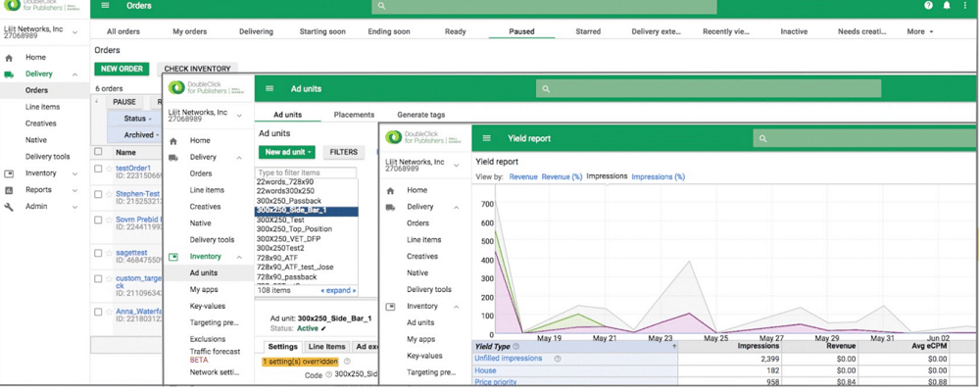Click the FILTERS button in Ad units
The width and height of the screenshot is (980, 392).
point(344,152)
